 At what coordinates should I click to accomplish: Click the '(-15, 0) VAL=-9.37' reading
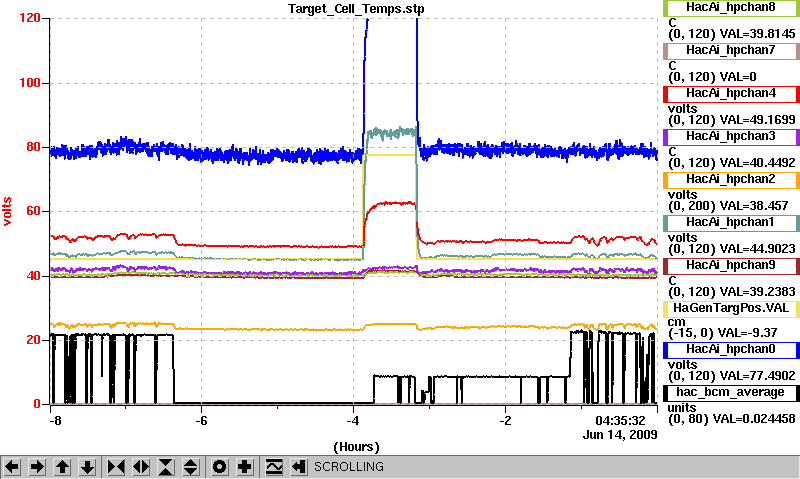point(722,333)
